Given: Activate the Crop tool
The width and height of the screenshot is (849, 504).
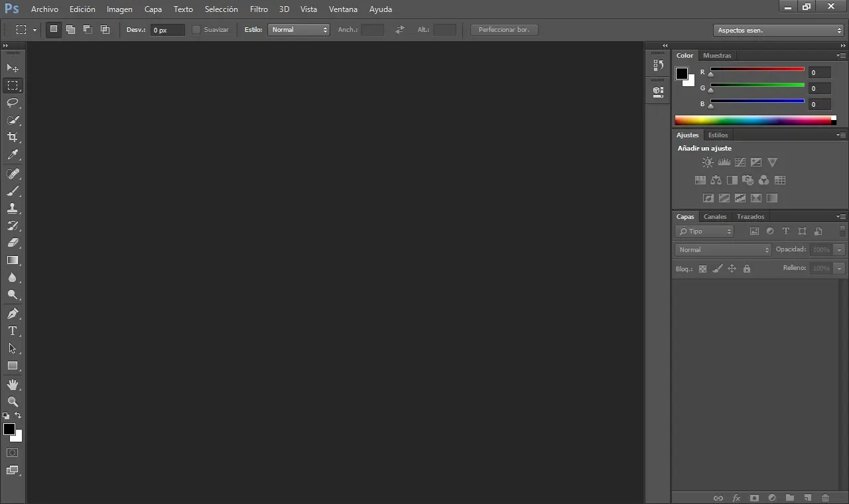Looking at the screenshot, I should pos(12,137).
